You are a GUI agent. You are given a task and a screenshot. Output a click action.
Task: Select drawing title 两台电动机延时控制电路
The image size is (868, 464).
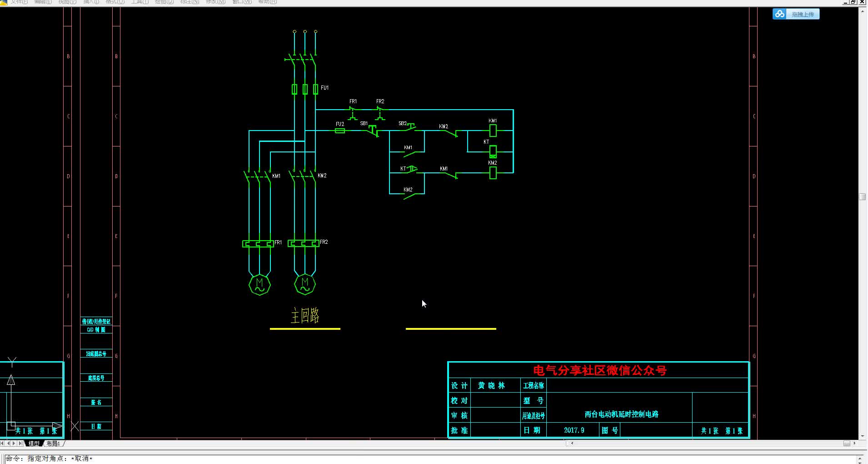point(621,414)
